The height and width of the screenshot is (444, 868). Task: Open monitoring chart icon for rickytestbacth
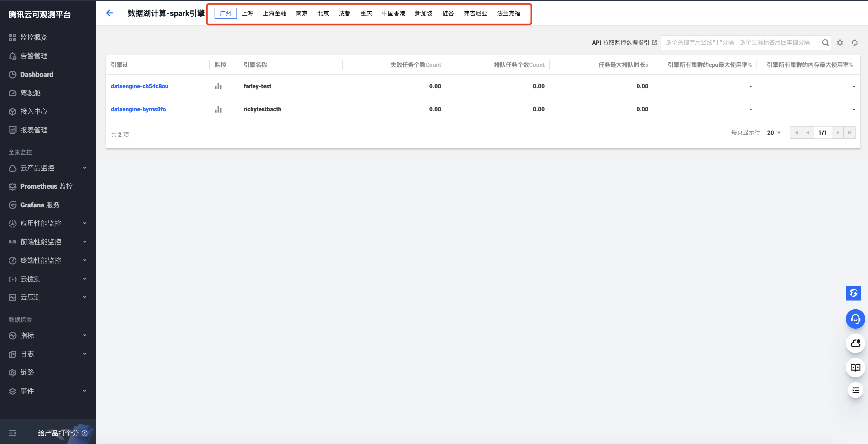pyautogui.click(x=218, y=109)
